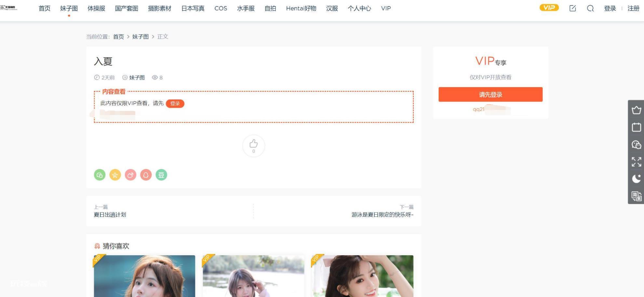
Task: Click the 请先登录 button
Action: tap(490, 94)
